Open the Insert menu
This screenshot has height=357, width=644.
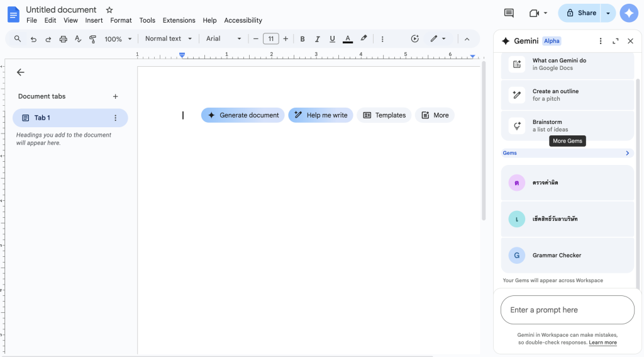(x=94, y=20)
